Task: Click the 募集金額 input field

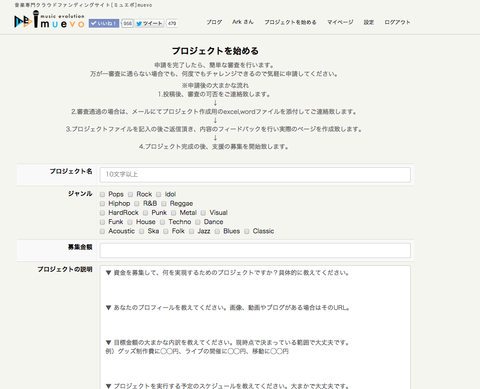Action: [255, 250]
